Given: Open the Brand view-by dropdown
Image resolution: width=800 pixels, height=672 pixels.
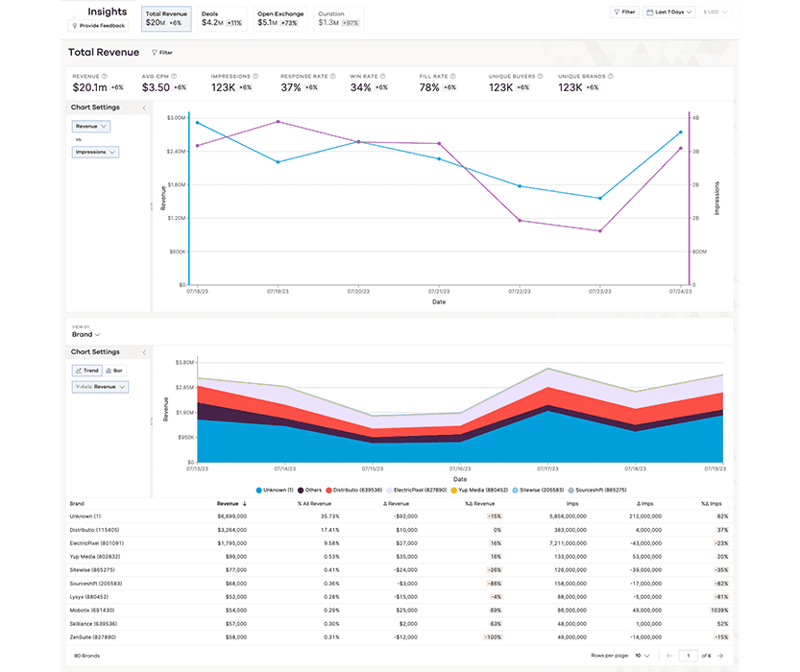Looking at the screenshot, I should (x=85, y=334).
